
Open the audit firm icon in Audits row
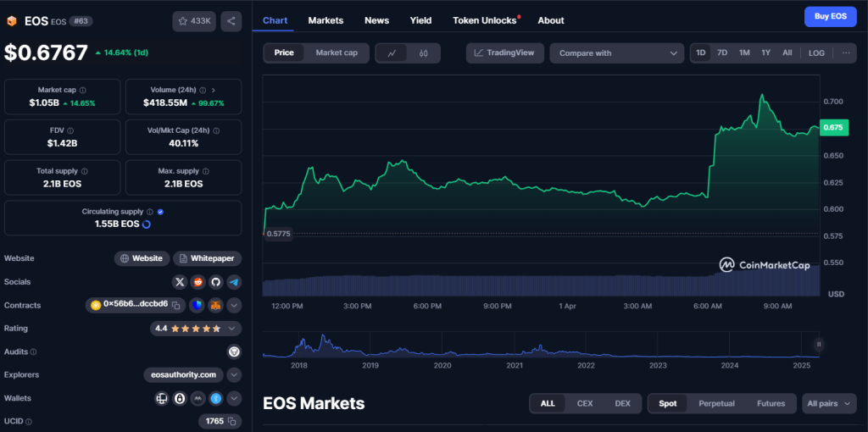(x=234, y=352)
